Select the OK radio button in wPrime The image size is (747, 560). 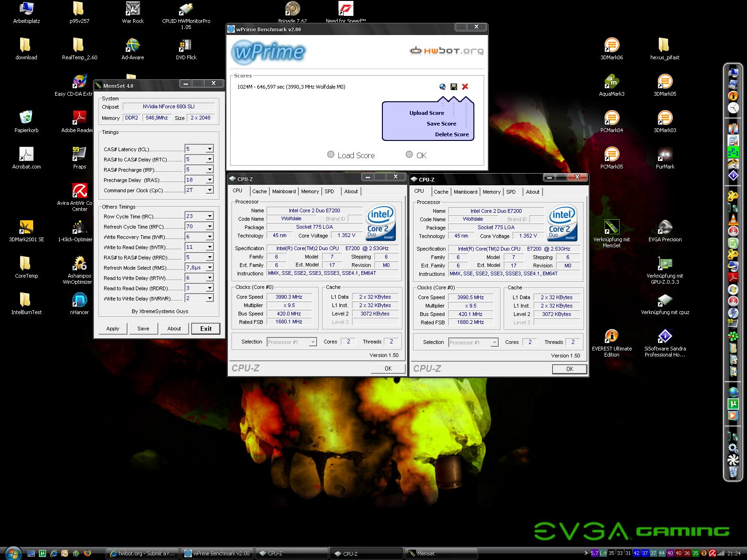(409, 154)
